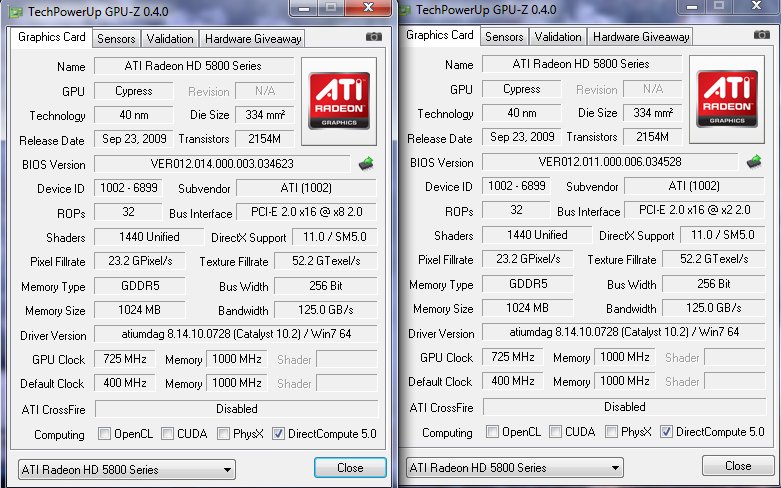Click the ATI Radeon logo in right window
This screenshot has height=488, width=781.
tap(727, 99)
